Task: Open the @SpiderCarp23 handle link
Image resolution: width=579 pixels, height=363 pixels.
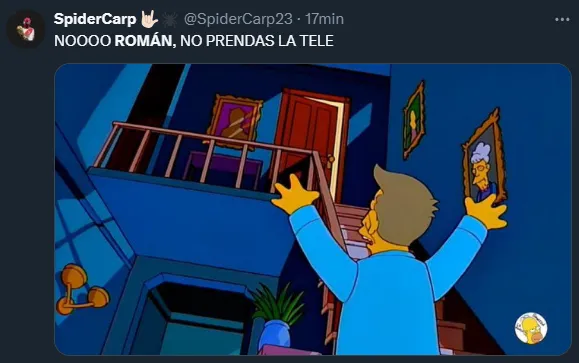Action: click(238, 19)
